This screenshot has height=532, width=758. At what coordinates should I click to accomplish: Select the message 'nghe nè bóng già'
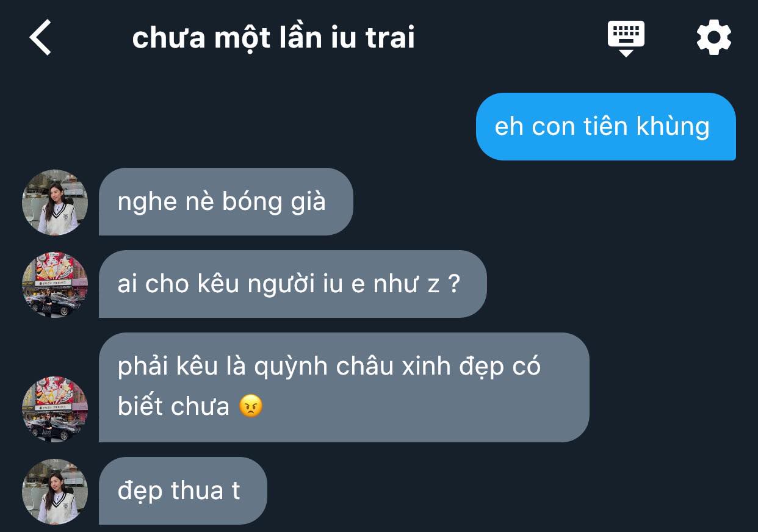226,202
